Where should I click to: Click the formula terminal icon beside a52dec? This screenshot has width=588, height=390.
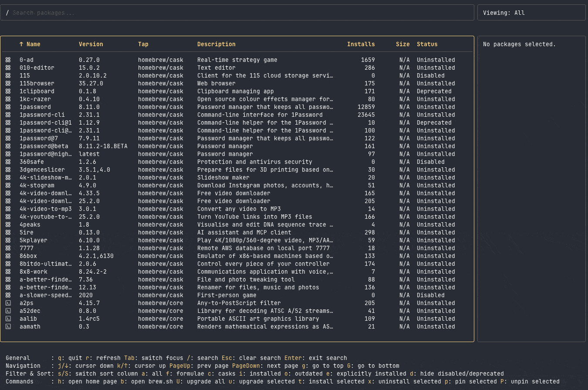pos(8,311)
